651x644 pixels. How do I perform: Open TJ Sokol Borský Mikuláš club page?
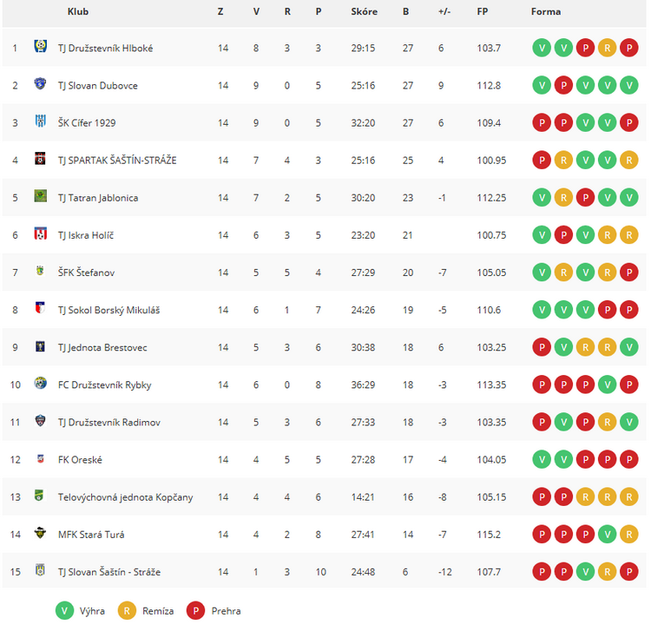108,310
